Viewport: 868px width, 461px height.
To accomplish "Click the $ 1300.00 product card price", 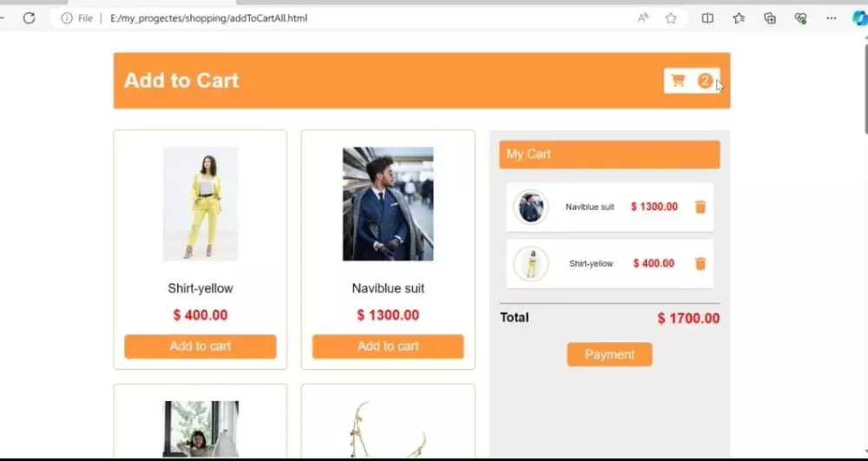I will (388, 315).
